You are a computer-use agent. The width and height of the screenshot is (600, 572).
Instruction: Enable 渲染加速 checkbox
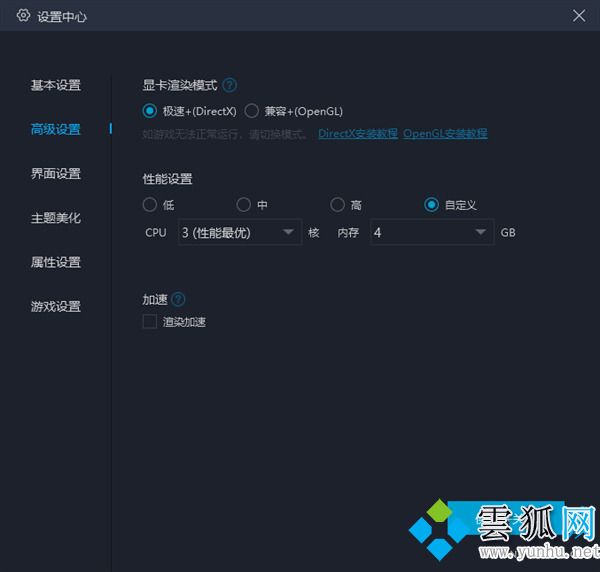pos(150,322)
